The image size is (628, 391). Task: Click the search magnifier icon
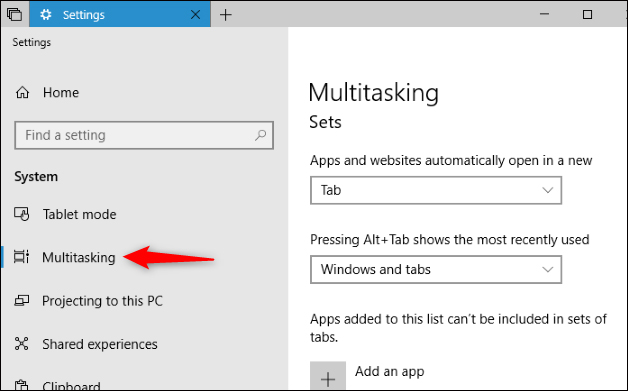point(260,135)
